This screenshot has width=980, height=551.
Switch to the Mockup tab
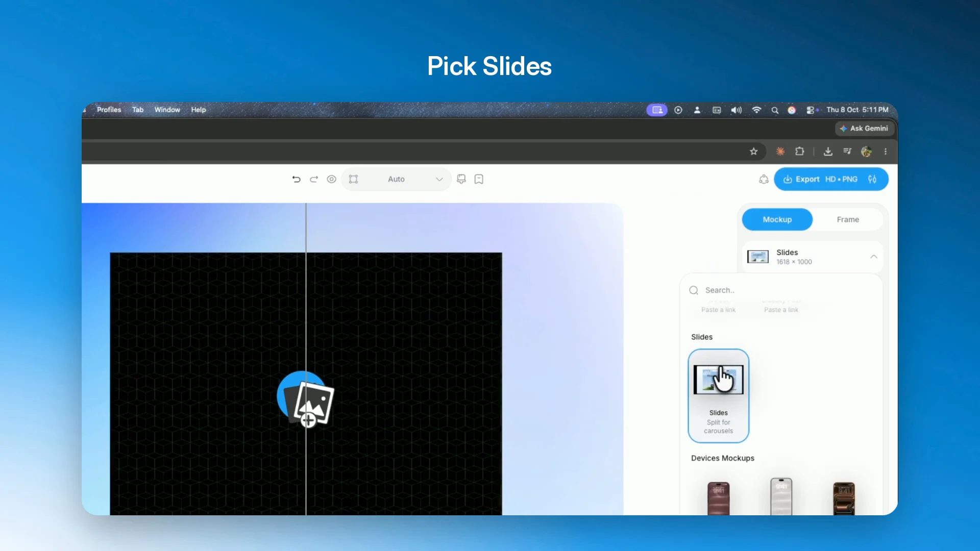tap(777, 219)
